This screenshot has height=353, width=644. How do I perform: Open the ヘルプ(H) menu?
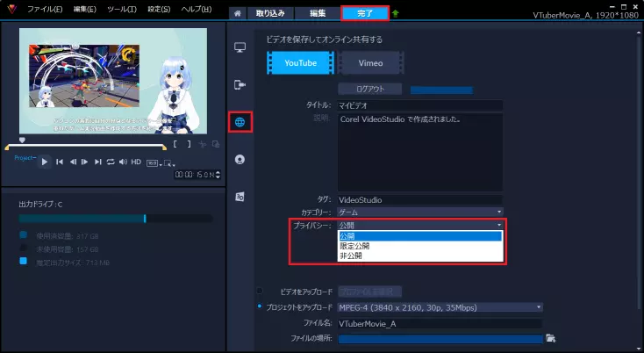197,9
